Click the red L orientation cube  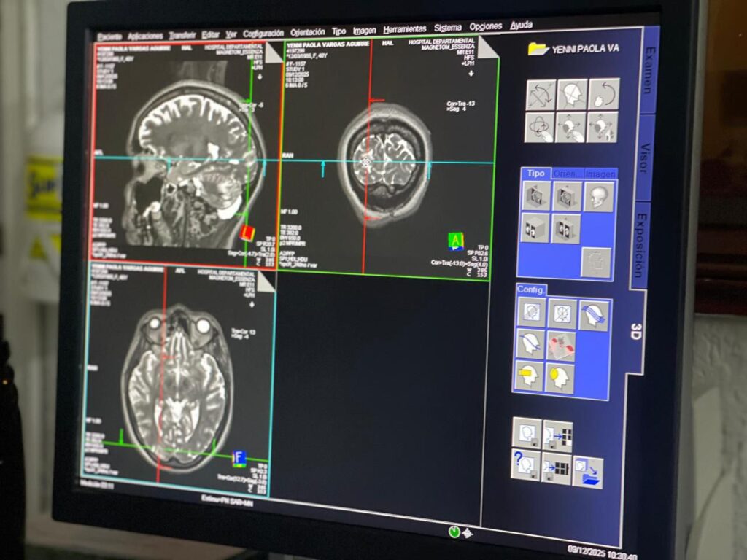point(247,233)
